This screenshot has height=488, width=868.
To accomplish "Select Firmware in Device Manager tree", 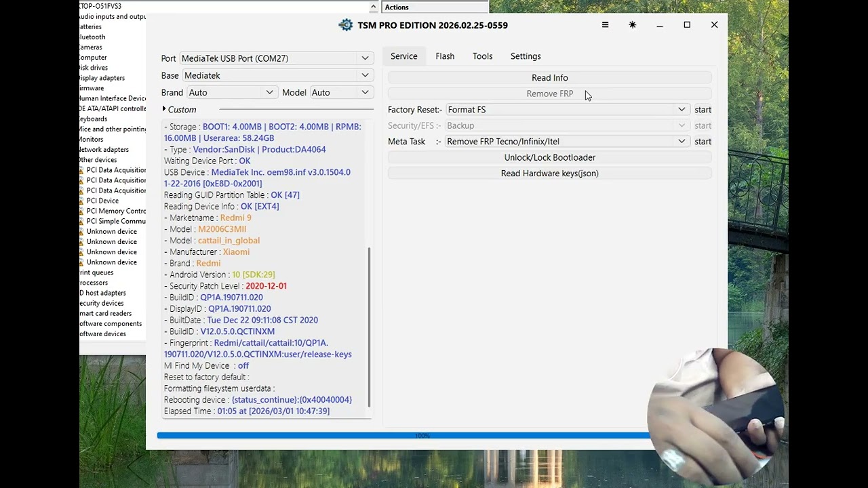I will [x=92, y=88].
